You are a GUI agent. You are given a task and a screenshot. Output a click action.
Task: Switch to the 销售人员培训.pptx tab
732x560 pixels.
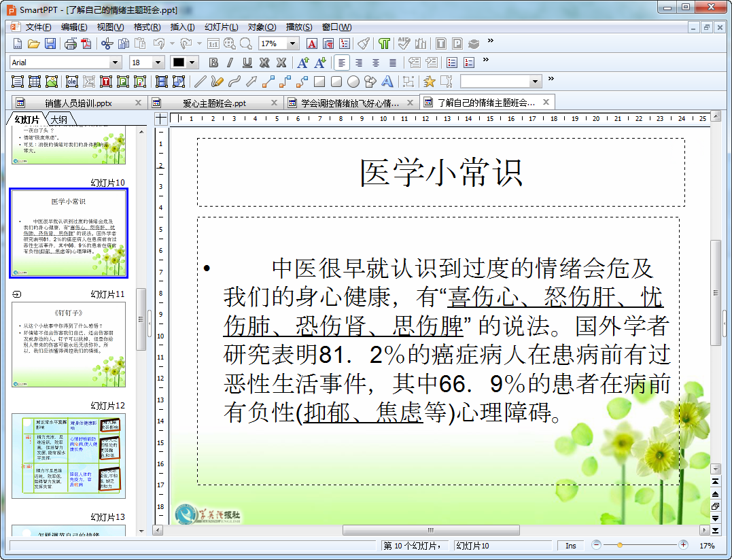pos(78,103)
